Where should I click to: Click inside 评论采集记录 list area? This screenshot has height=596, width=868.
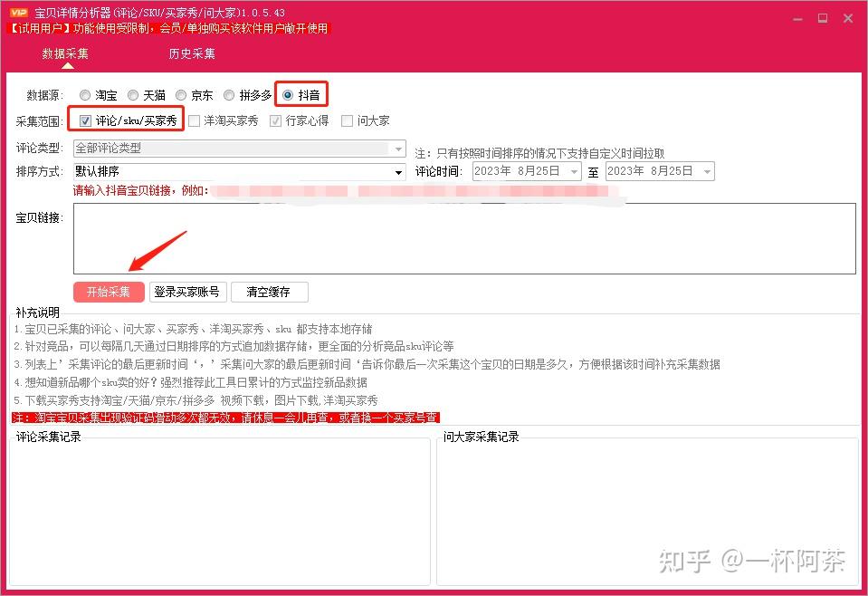(220, 511)
